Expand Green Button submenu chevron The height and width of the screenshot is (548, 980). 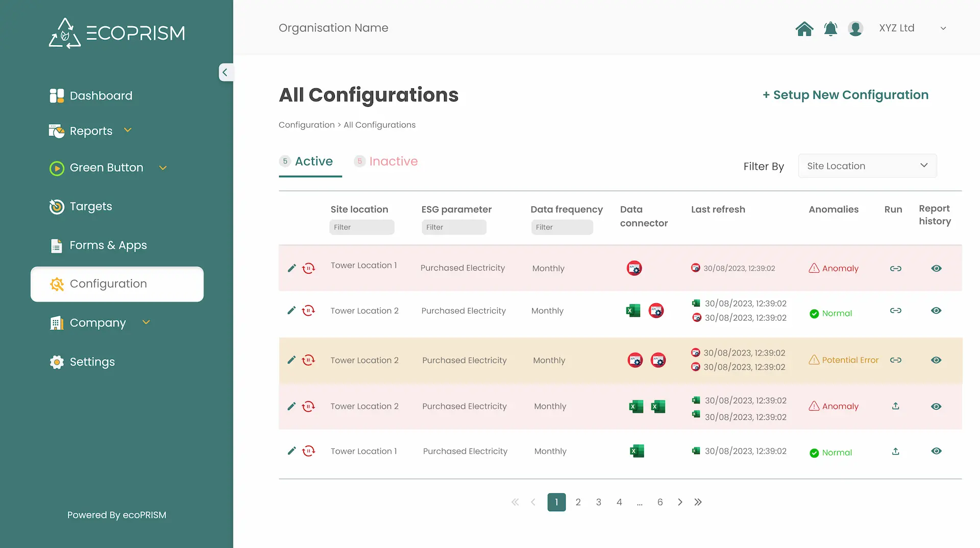click(163, 168)
